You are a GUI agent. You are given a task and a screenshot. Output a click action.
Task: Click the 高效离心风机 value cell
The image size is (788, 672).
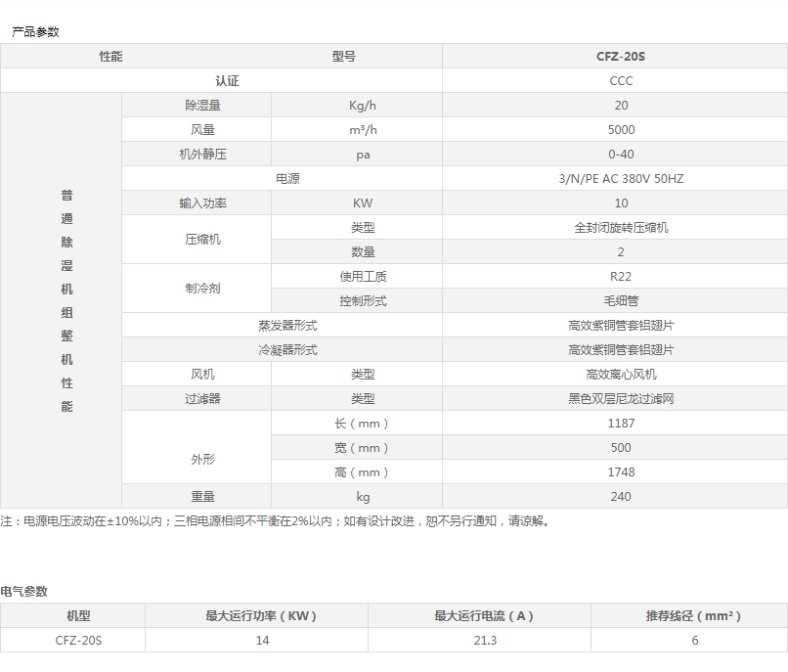621,375
